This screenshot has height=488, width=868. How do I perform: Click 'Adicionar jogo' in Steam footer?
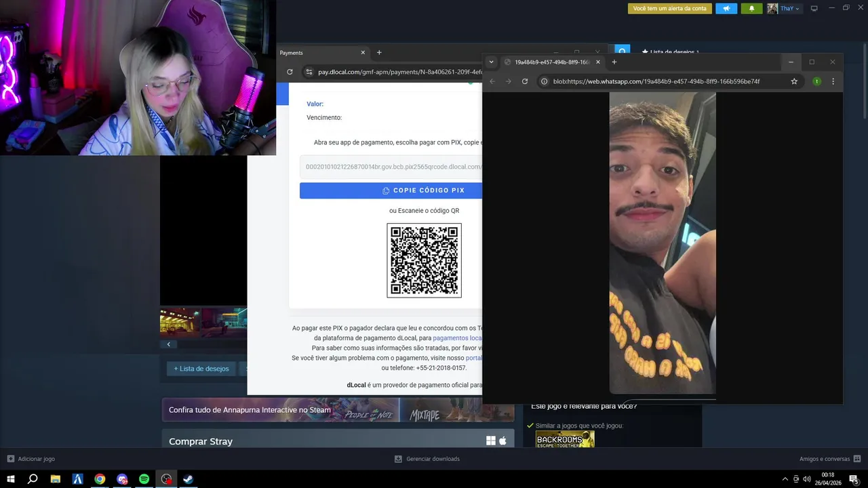point(31,459)
